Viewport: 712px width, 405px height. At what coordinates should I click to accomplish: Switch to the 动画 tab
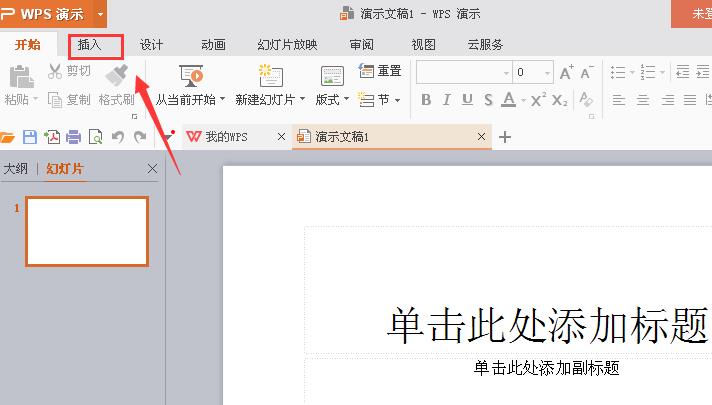coord(213,44)
